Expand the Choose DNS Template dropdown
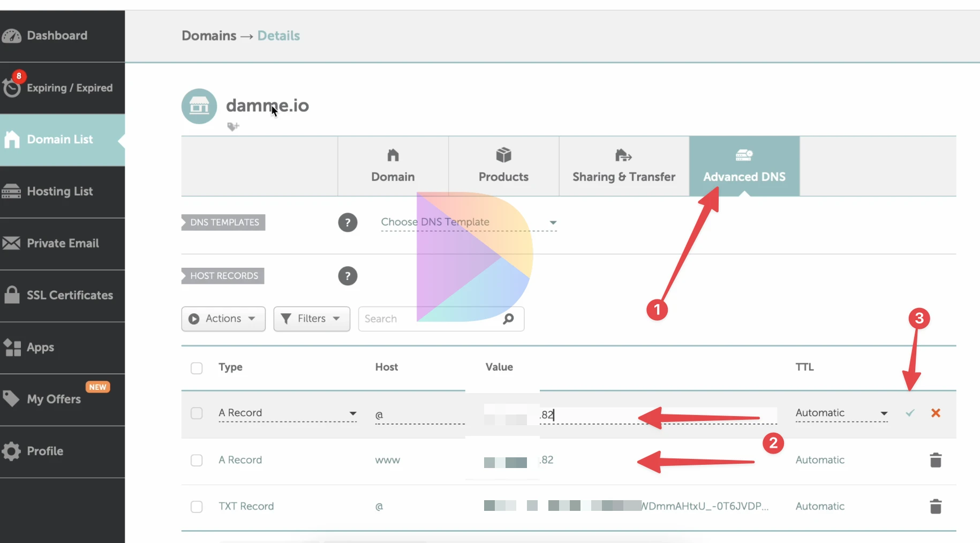 469,222
